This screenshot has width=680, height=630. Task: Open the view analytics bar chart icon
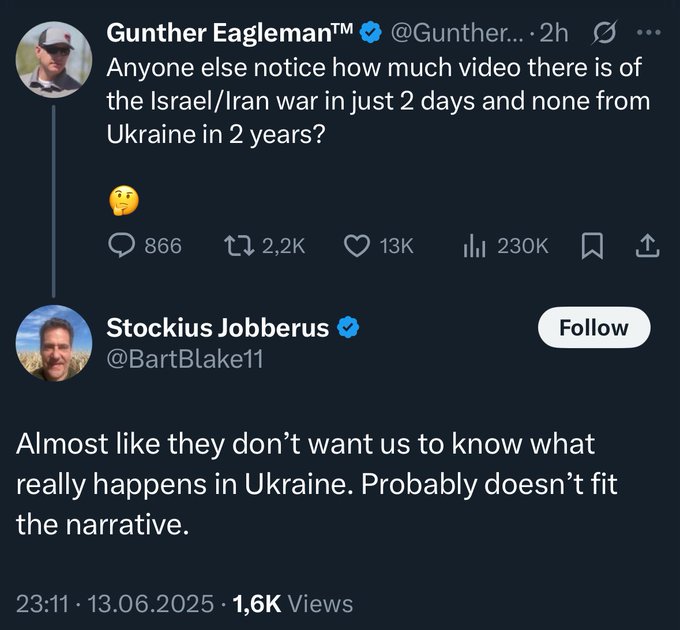pyautogui.click(x=473, y=245)
